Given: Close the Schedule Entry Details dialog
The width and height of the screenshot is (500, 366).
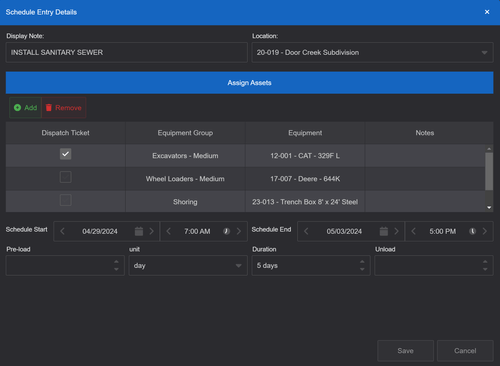Looking at the screenshot, I should 487,12.
